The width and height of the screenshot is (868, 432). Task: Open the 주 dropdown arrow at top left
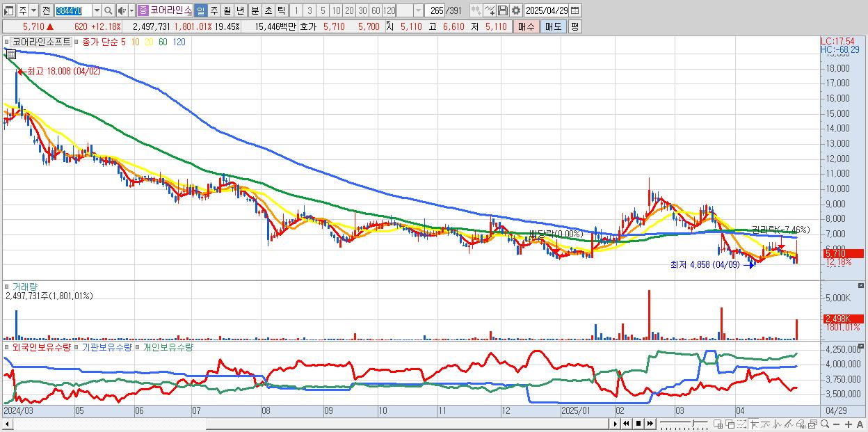pyautogui.click(x=33, y=11)
